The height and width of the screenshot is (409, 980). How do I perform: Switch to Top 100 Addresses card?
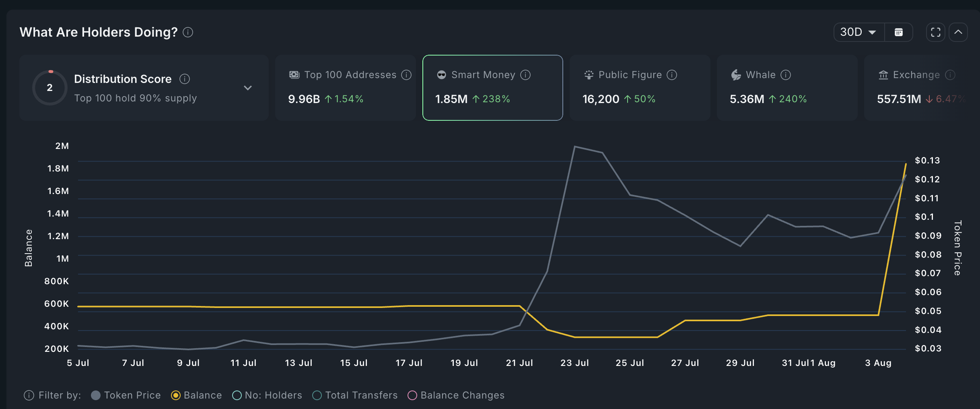[345, 88]
